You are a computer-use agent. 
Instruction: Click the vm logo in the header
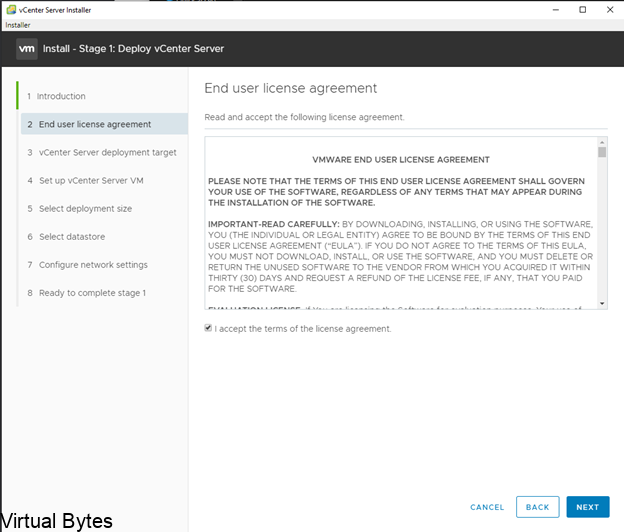tap(27, 49)
